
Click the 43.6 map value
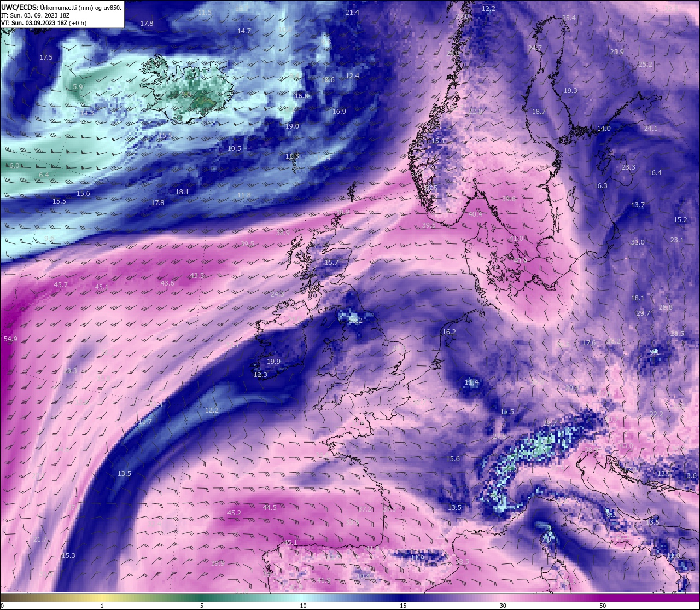(167, 283)
